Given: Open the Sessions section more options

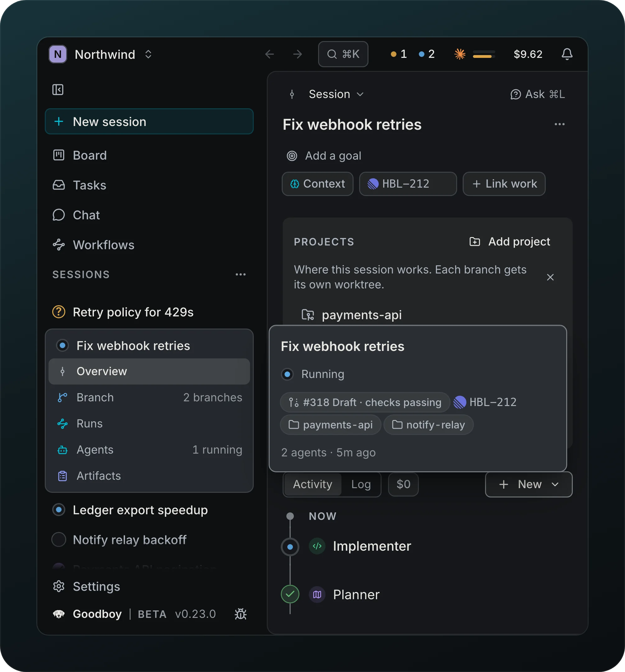Looking at the screenshot, I should coord(241,274).
